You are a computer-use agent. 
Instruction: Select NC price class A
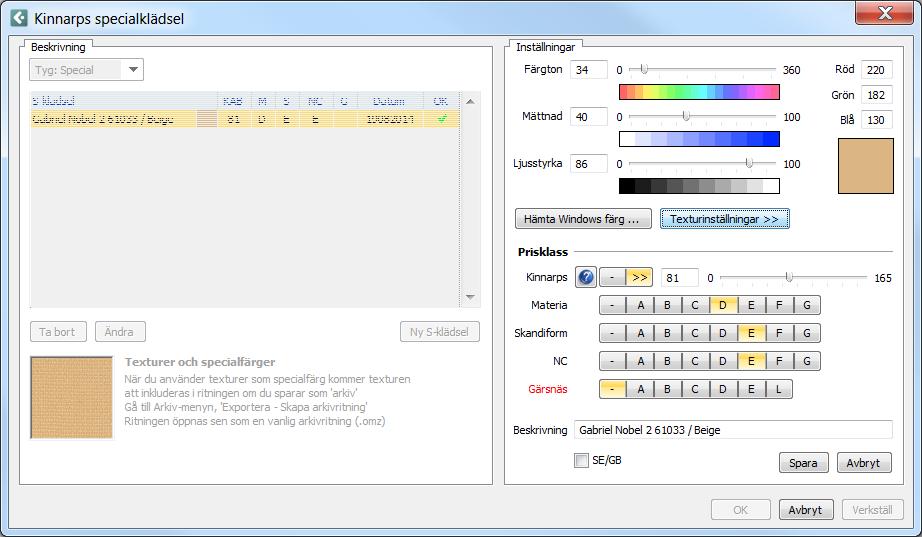pos(640,361)
